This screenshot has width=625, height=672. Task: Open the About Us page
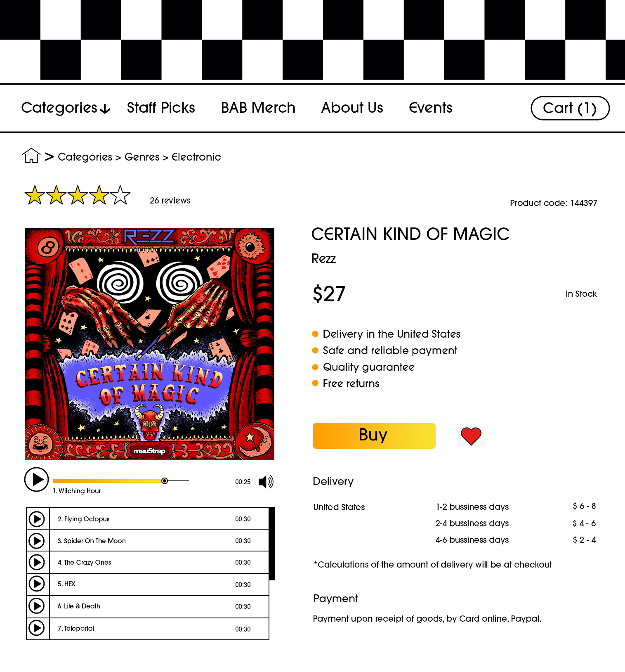coord(352,108)
